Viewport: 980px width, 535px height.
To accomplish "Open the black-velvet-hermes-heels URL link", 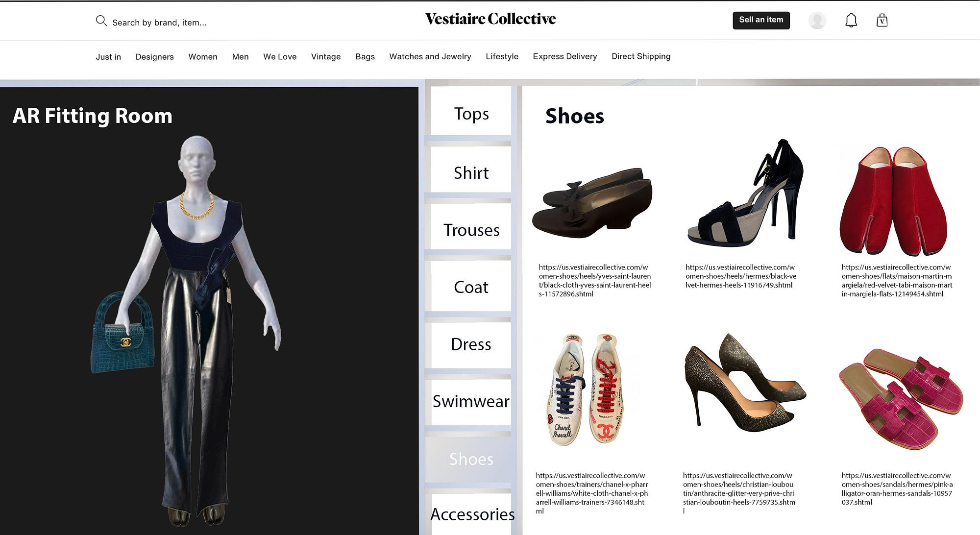I will tap(741, 276).
